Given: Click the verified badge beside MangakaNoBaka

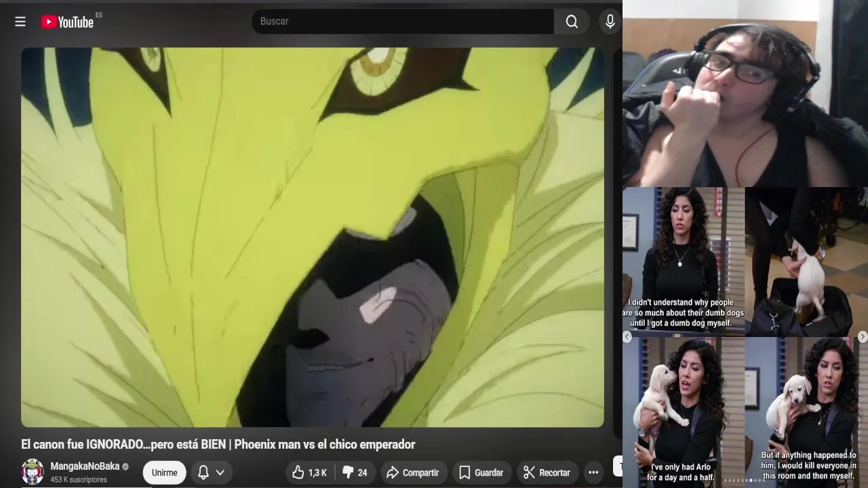Looking at the screenshot, I should click(125, 466).
